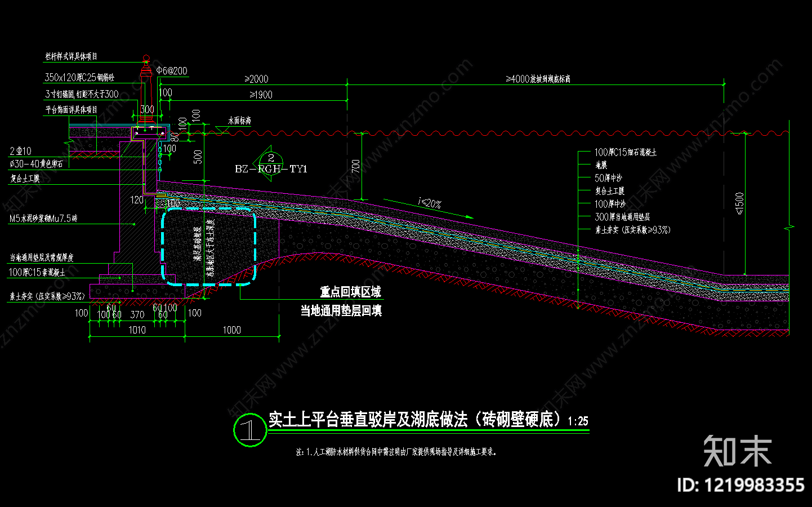This screenshot has width=812, height=507.
Task: Select the '2Φ10' rebar label
Action: 20,151
